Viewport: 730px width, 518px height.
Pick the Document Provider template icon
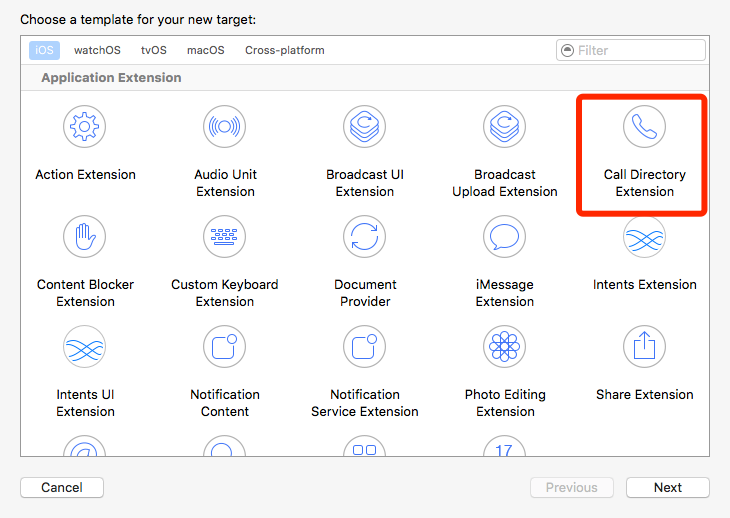(x=365, y=237)
